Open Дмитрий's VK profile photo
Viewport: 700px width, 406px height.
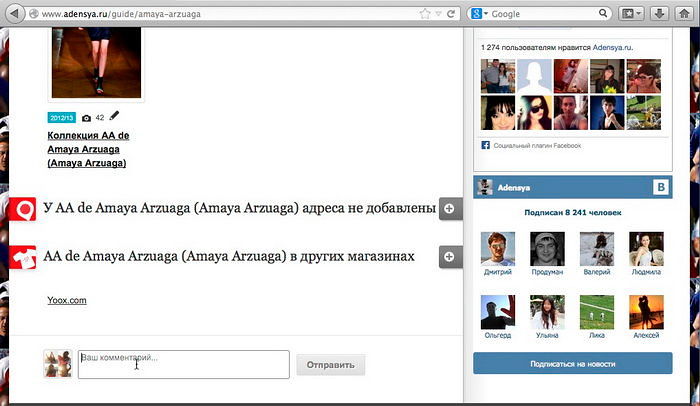click(498, 249)
